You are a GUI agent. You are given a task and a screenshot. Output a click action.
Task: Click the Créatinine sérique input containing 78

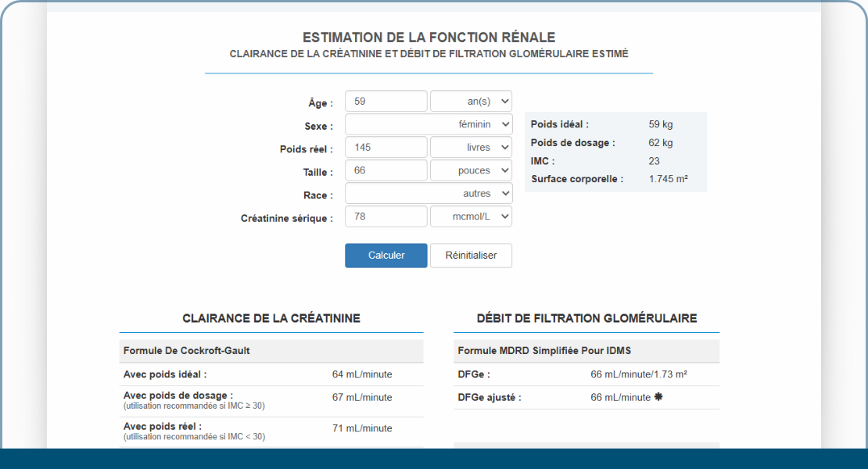pyautogui.click(x=386, y=216)
